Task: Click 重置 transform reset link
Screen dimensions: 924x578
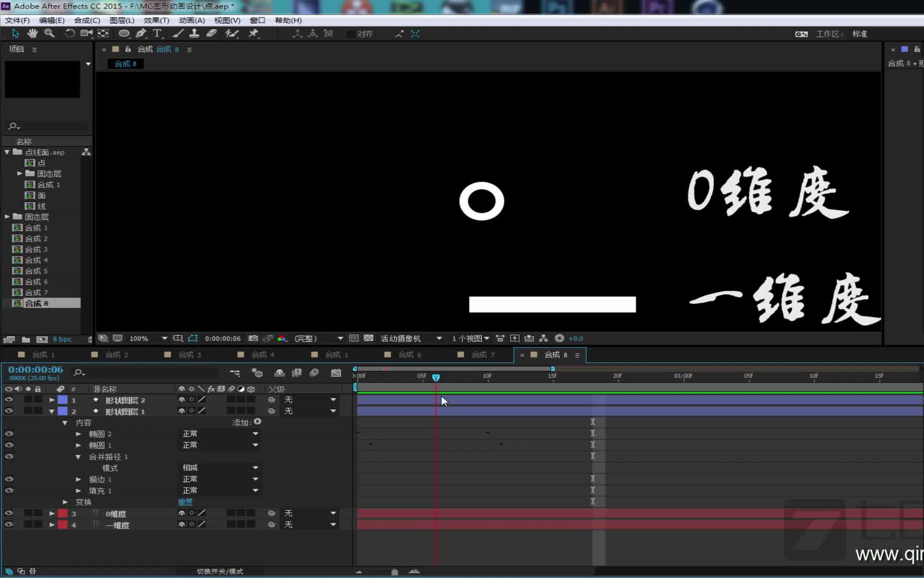Action: 186,502
